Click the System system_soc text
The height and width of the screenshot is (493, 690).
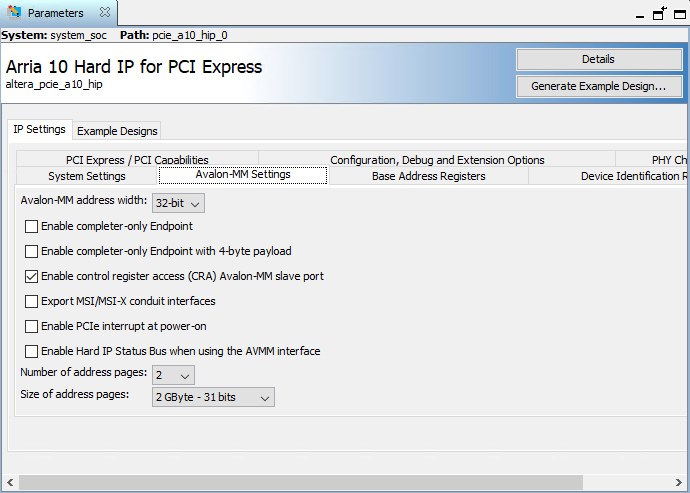pyautogui.click(x=54, y=35)
